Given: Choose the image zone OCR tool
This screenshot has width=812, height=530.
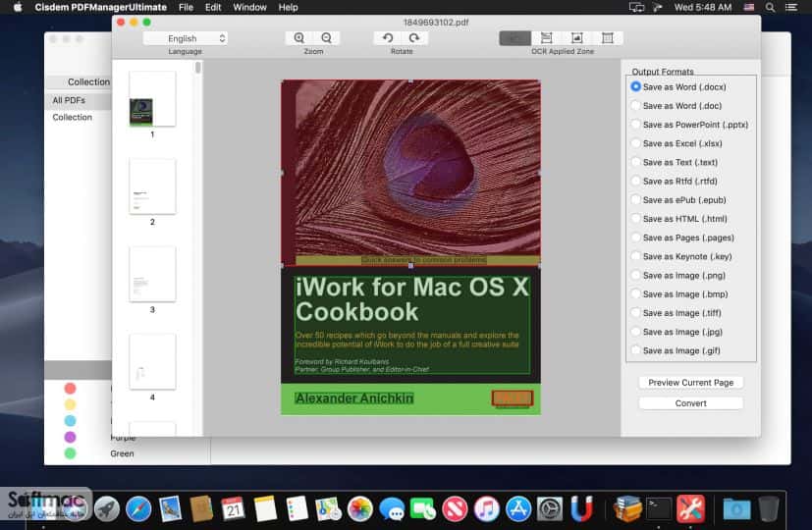Looking at the screenshot, I should pyautogui.click(x=576, y=37).
